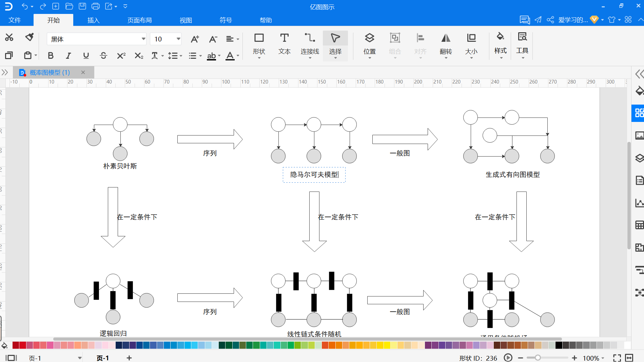Toggle Italic formatting
Screen dimensions: 644x362
[68, 55]
